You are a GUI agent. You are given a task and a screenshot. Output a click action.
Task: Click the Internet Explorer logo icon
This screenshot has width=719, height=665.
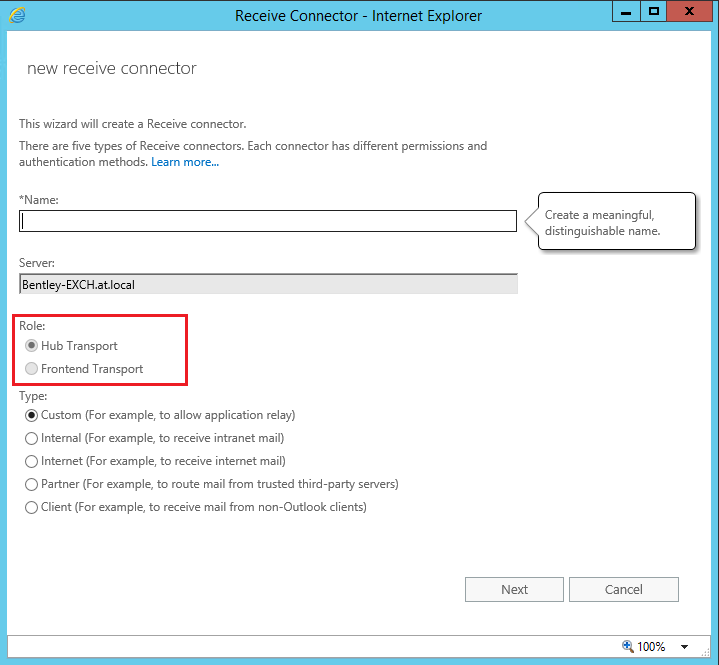(x=17, y=16)
